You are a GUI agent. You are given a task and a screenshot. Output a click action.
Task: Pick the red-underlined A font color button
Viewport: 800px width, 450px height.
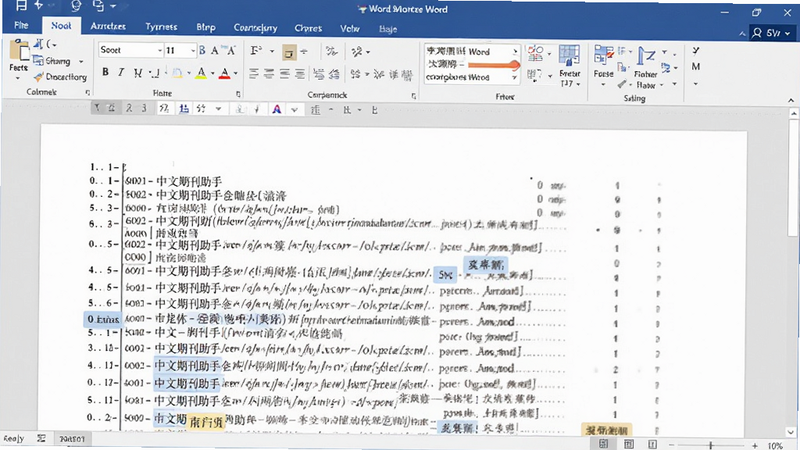(224, 74)
